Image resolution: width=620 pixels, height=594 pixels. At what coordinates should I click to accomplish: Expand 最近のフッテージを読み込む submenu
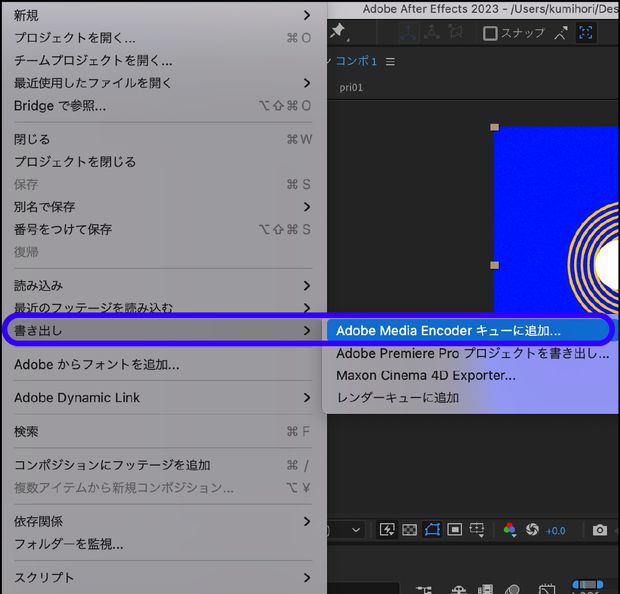pos(163,308)
